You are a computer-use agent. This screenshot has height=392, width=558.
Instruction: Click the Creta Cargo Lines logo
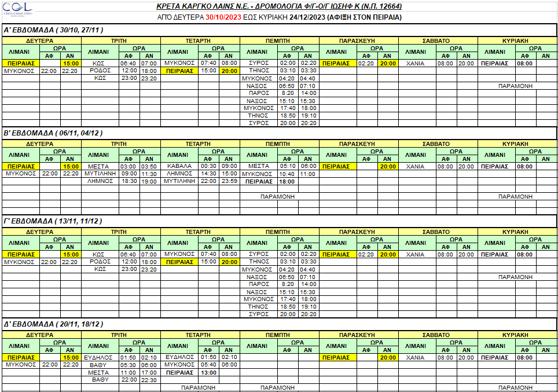[18, 9]
